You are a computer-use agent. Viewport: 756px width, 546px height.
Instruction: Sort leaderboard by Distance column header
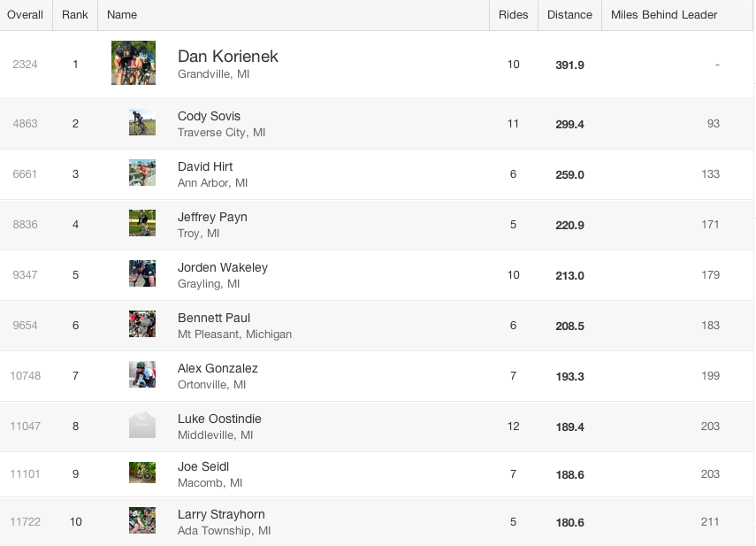click(569, 15)
